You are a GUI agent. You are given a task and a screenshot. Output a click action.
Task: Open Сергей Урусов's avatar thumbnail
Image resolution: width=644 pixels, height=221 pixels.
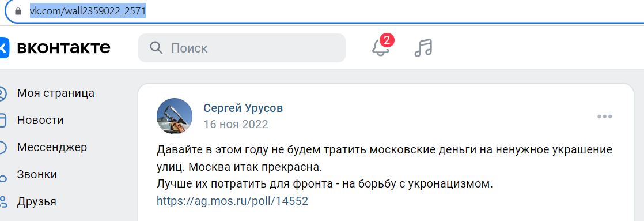pos(175,116)
